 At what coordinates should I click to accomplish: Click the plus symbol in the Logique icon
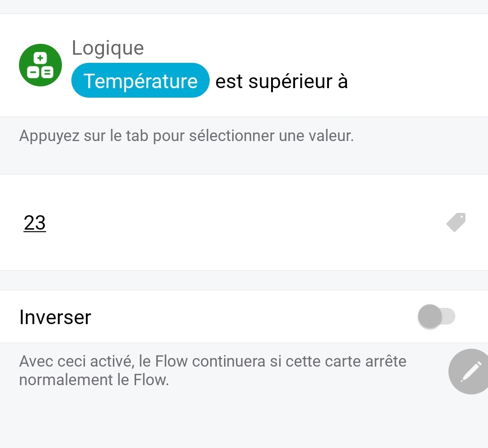click(40, 58)
